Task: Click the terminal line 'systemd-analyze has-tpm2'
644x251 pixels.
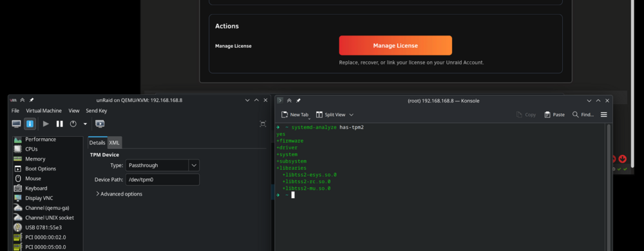Action: [x=327, y=127]
